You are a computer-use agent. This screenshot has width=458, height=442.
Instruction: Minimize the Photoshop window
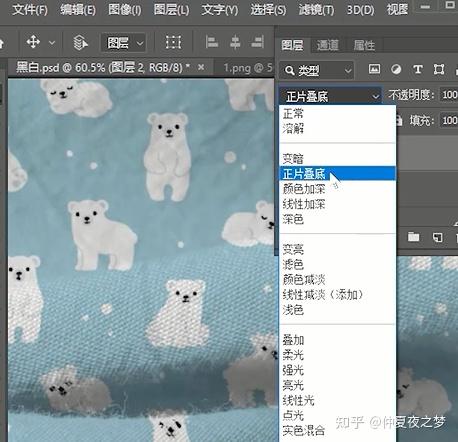(x=425, y=7)
